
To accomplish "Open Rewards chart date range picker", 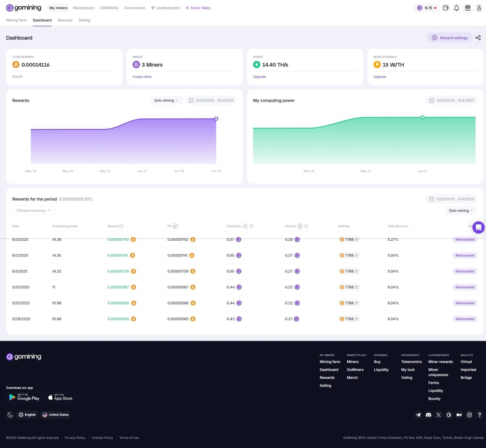I will (211, 100).
